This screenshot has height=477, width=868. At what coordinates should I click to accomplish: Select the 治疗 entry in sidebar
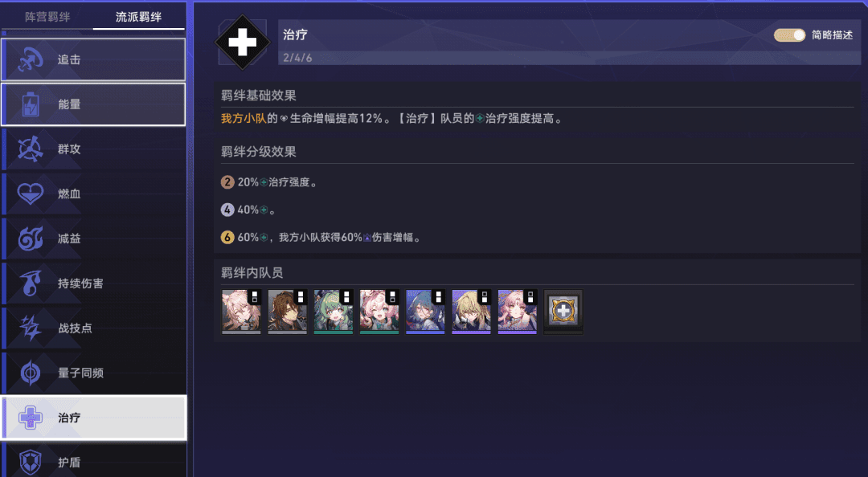[x=93, y=418]
